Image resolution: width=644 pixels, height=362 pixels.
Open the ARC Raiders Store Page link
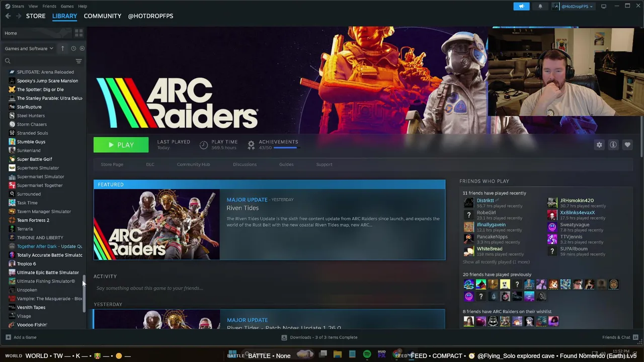point(112,164)
